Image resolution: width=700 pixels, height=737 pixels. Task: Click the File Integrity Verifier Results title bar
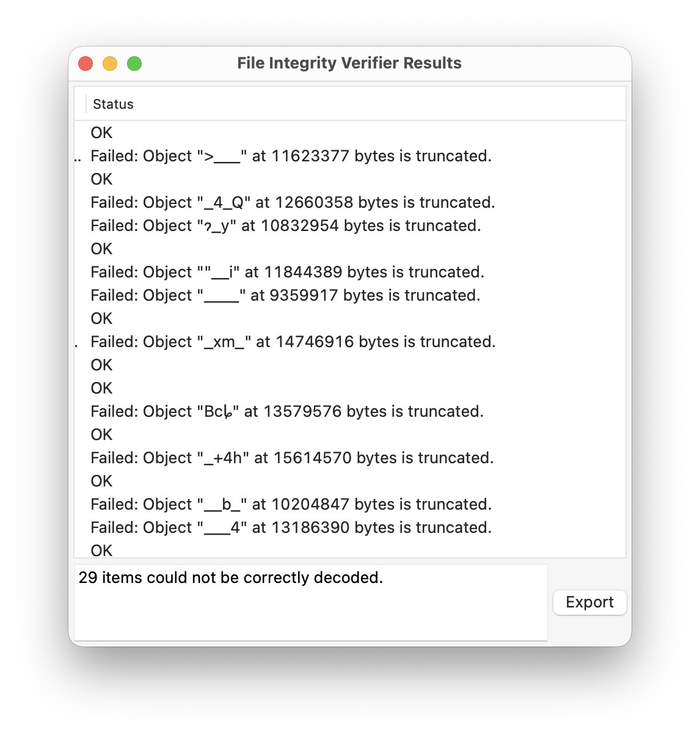click(x=349, y=63)
